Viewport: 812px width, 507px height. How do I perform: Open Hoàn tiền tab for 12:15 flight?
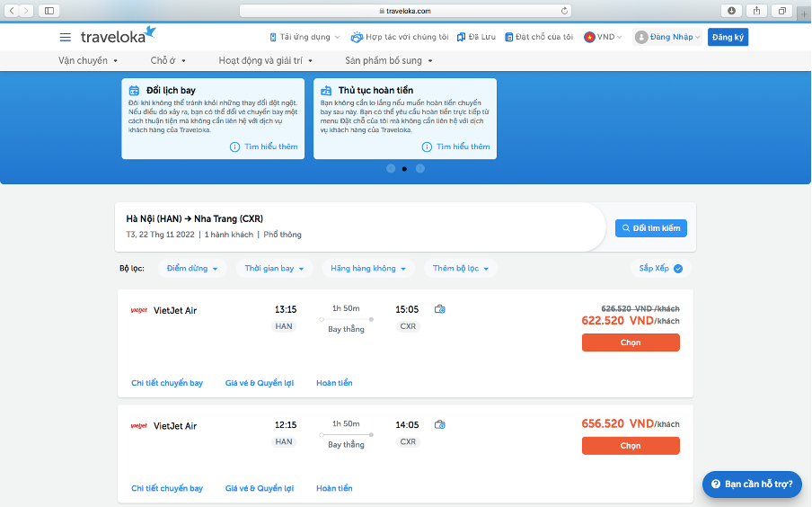[x=334, y=488]
